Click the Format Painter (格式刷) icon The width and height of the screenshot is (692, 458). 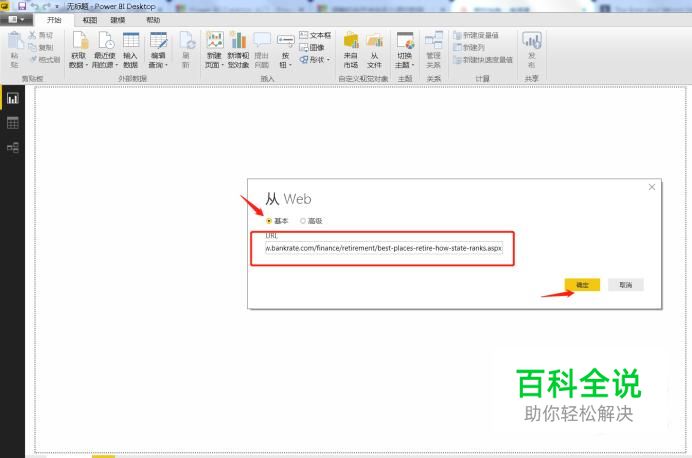[32, 59]
